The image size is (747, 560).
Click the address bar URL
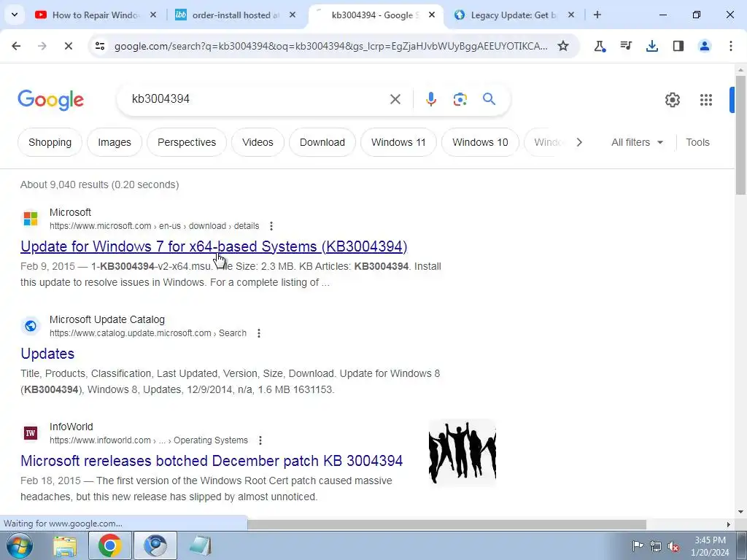[330, 46]
